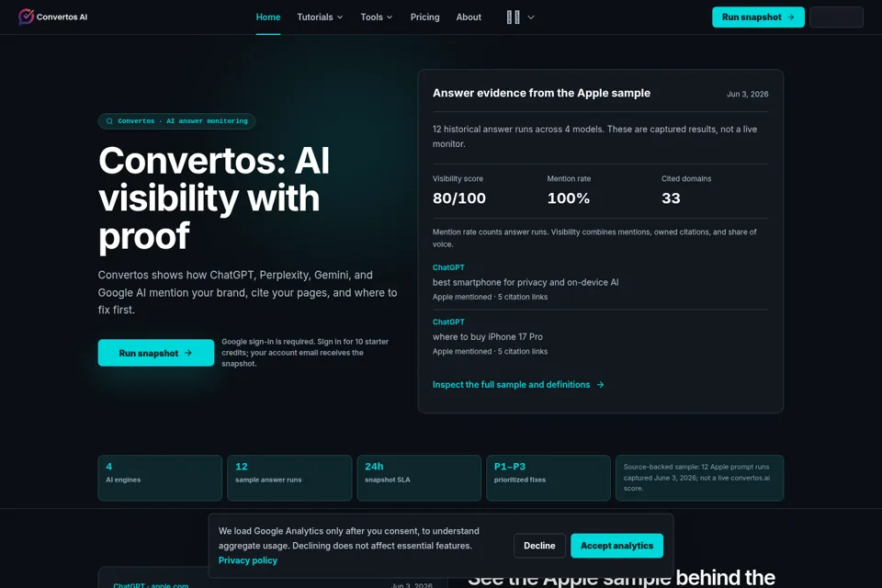The image size is (882, 588).
Task: Decline analytics cookies
Action: coord(539,545)
